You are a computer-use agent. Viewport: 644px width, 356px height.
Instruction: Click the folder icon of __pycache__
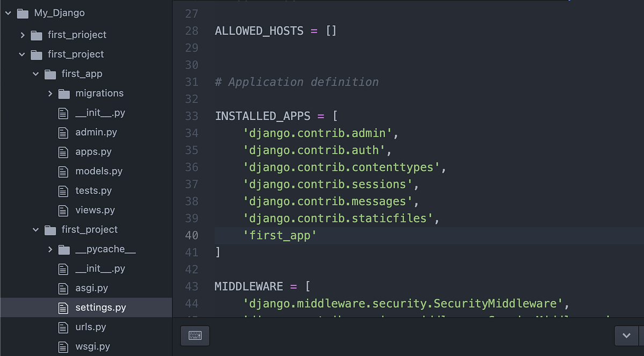click(x=63, y=249)
